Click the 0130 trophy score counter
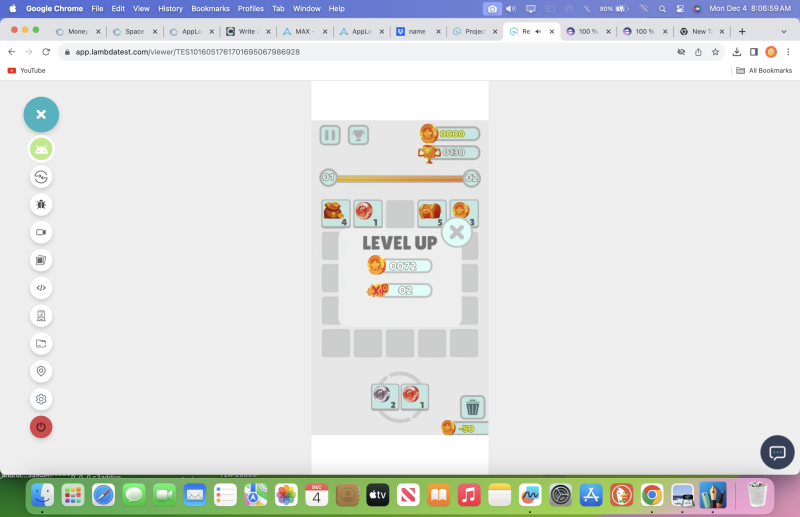Screen dimensions: 800x517 click(449, 152)
